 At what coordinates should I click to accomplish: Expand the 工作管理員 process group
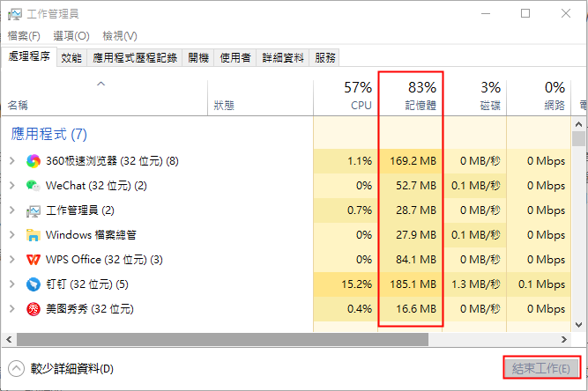coord(12,210)
